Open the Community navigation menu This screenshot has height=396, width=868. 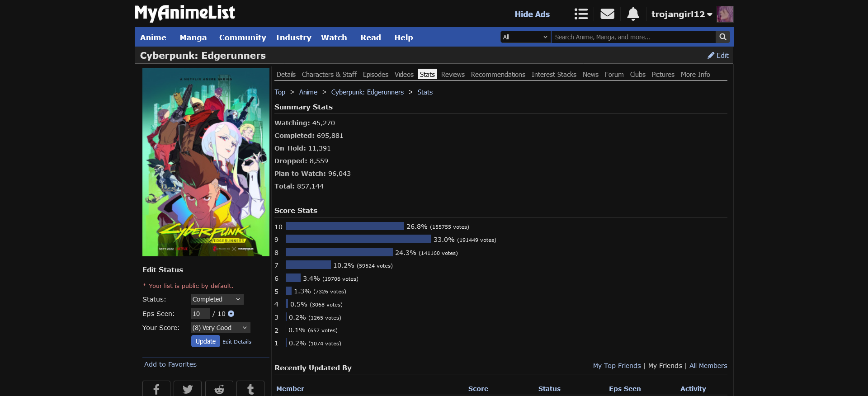pos(243,38)
